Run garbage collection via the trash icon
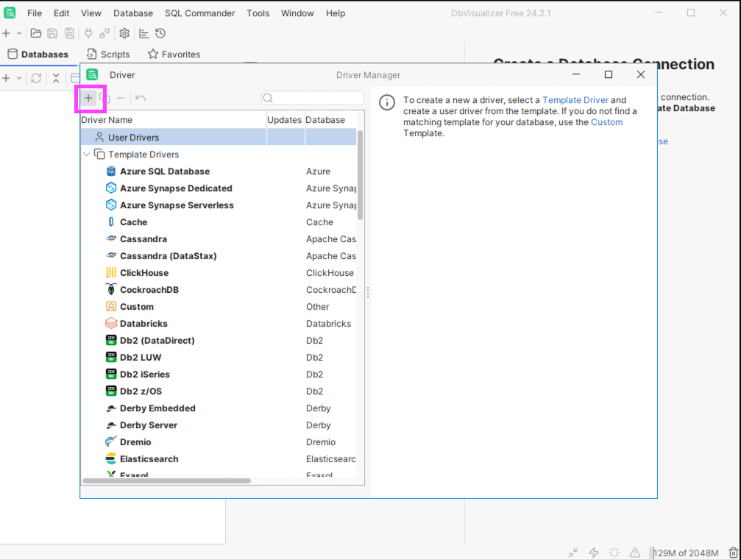The image size is (741, 560). tap(733, 552)
